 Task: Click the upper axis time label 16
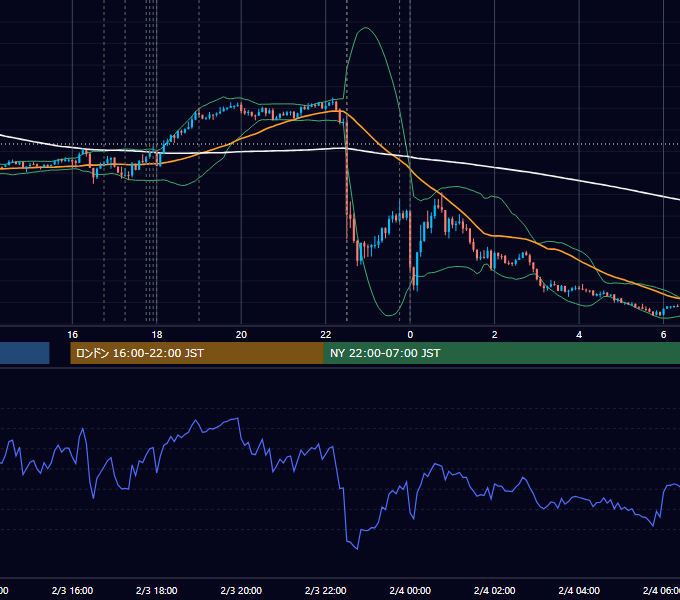click(72, 334)
